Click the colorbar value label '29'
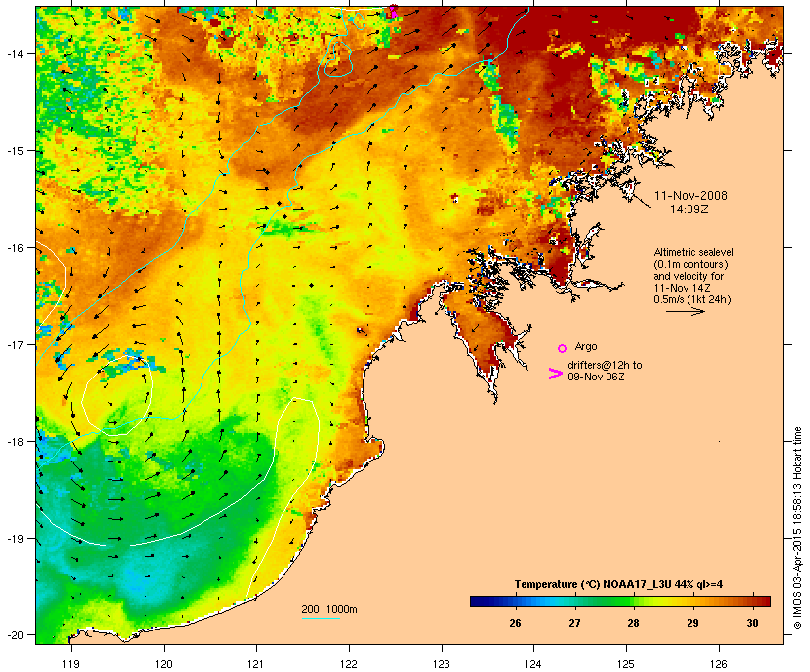The width and height of the screenshot is (810, 672). pos(692,623)
